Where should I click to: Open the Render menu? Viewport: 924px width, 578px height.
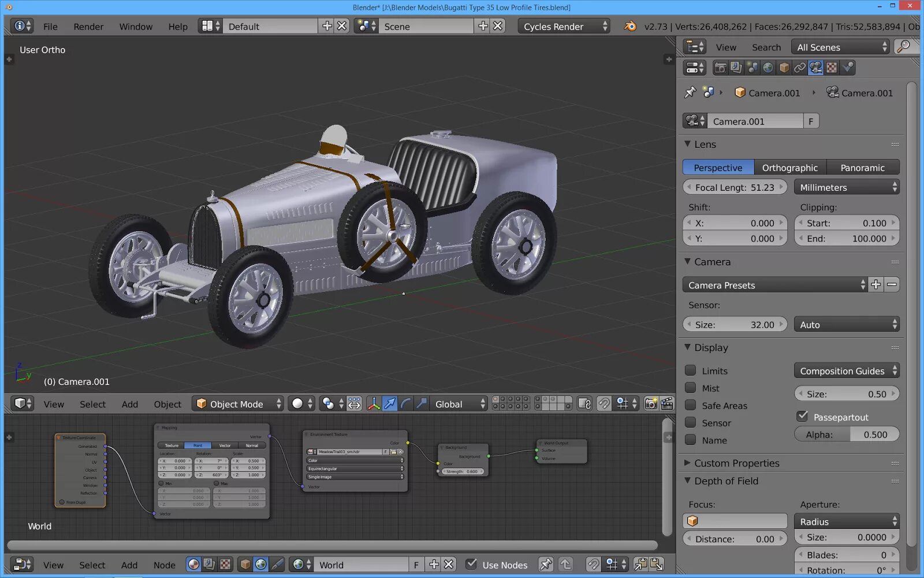click(x=88, y=27)
